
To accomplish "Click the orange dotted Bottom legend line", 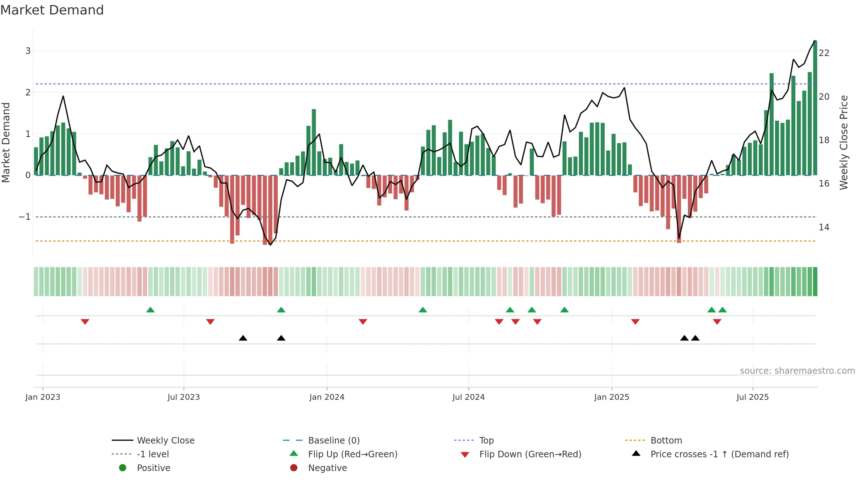I will click(x=635, y=440).
